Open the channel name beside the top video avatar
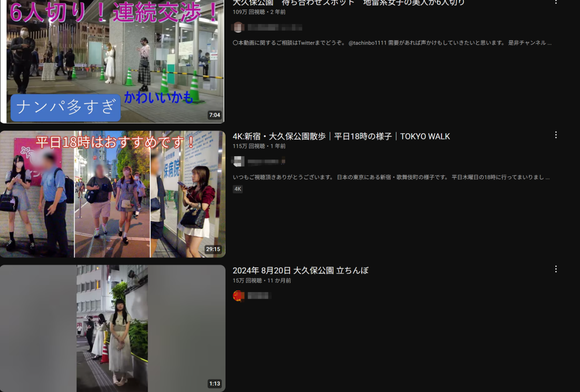580x392 pixels. [275, 27]
